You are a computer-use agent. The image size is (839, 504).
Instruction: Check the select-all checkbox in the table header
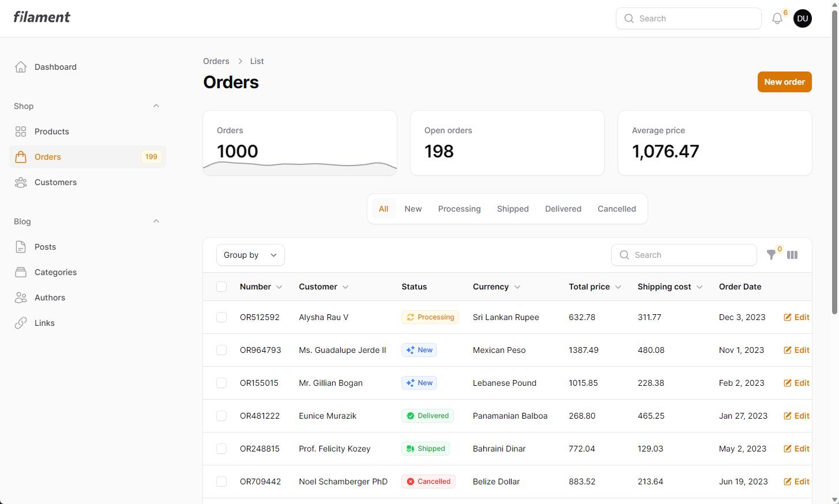coord(221,286)
